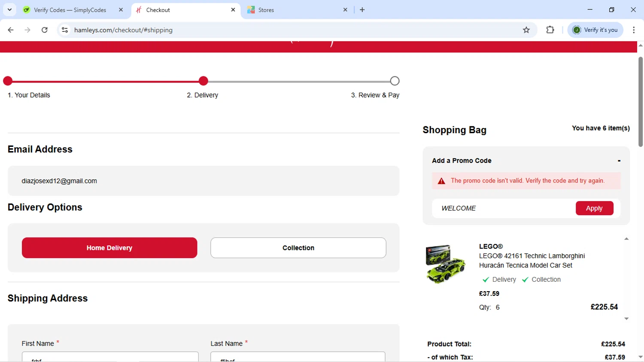Open Chrome's three-dot menu
This screenshot has width=644, height=362.
tap(634, 30)
